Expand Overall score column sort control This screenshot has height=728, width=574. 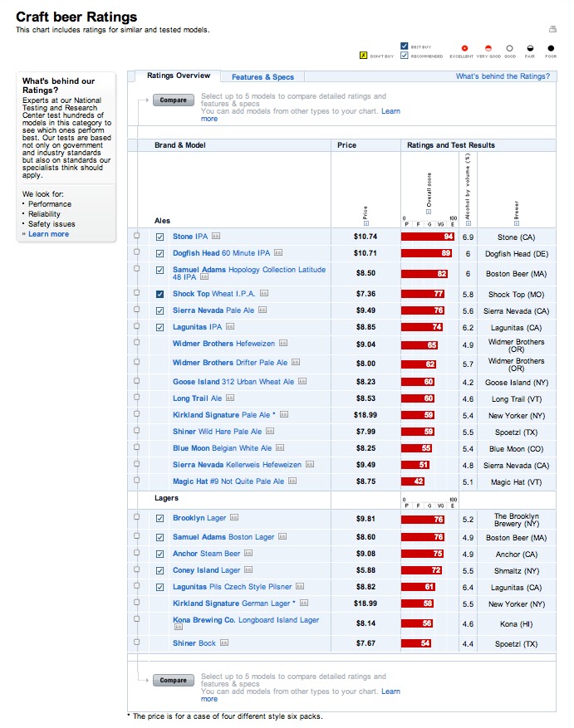429,212
